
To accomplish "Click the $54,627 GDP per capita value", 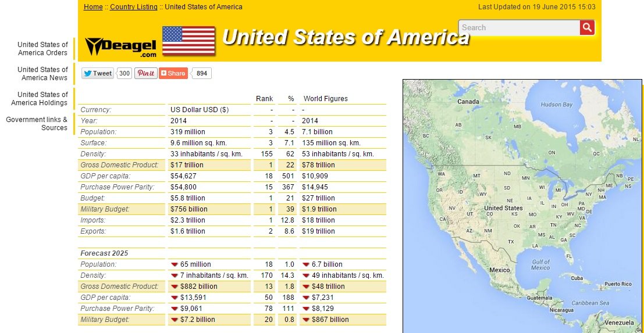I will coord(183,176).
